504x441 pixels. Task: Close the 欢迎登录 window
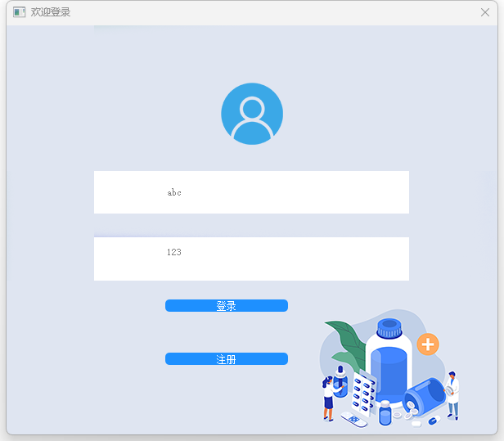[485, 12]
